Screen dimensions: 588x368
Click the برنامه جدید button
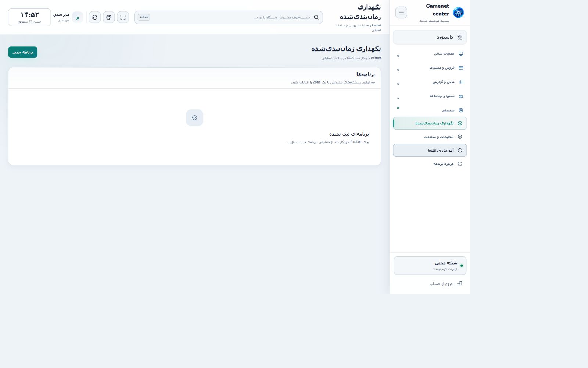tap(23, 52)
